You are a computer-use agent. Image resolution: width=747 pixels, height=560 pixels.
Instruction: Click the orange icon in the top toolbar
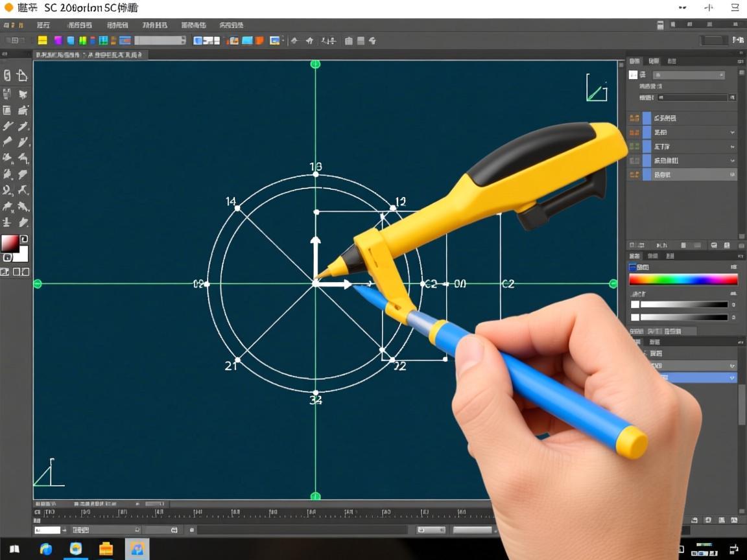click(x=259, y=40)
